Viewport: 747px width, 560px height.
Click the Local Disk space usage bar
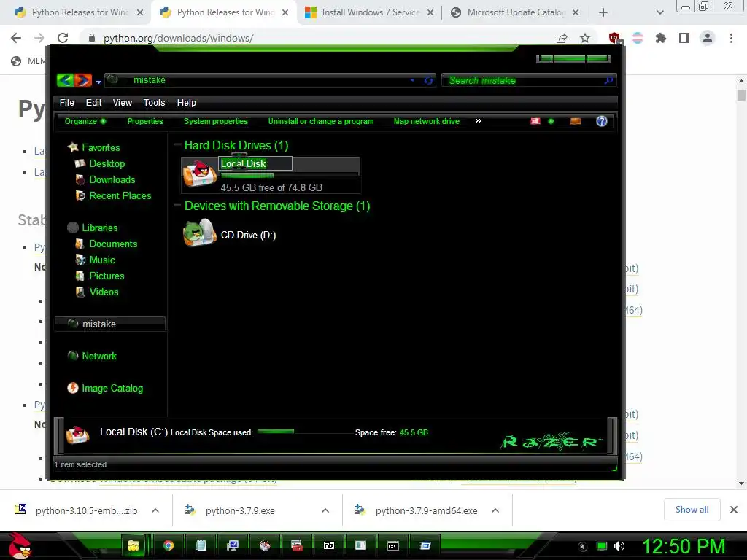[x=290, y=176]
